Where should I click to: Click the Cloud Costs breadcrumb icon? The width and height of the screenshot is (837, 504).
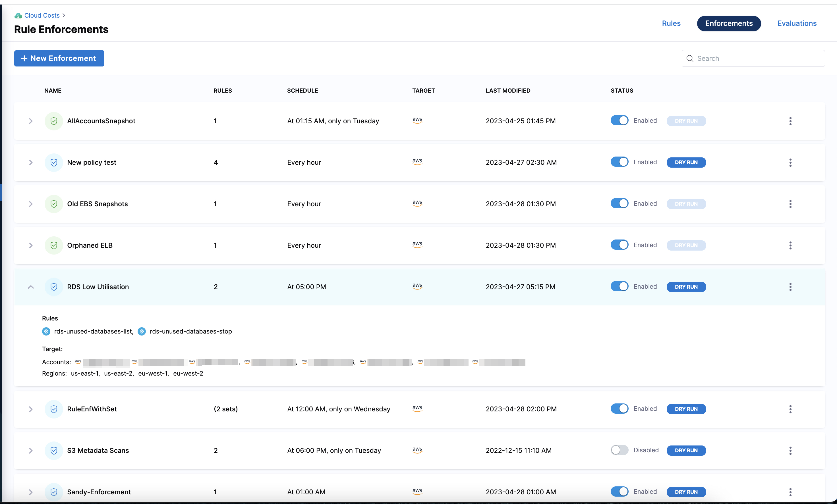18,16
